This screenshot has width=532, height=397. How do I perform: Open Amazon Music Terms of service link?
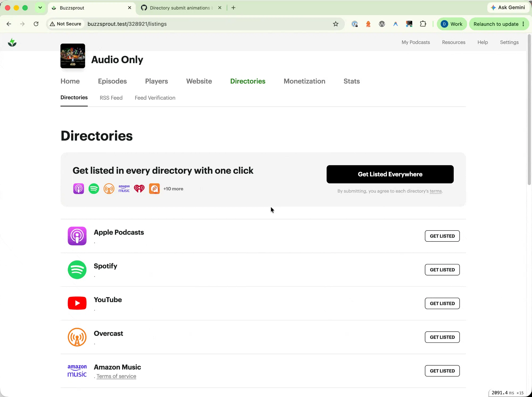(x=116, y=376)
